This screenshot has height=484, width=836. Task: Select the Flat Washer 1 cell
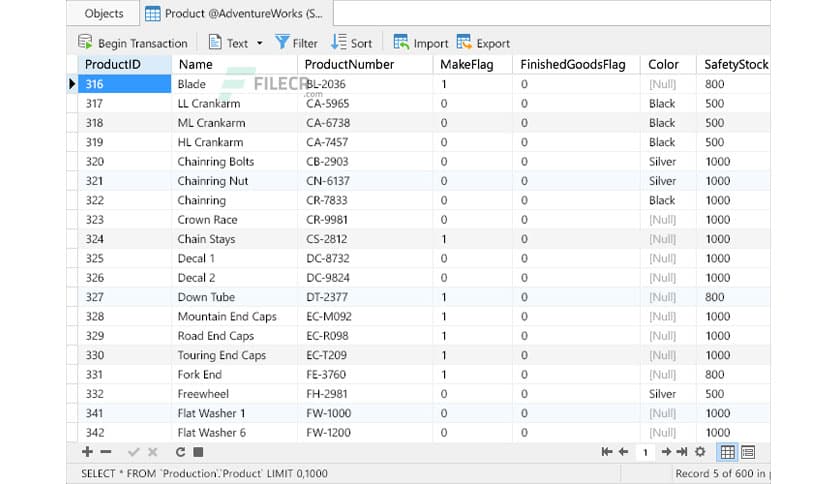click(x=235, y=413)
